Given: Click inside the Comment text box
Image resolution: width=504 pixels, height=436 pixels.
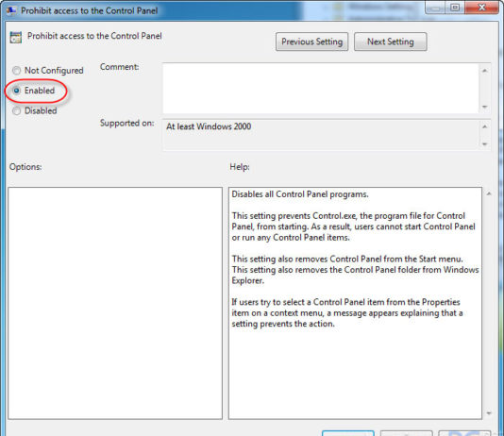Looking at the screenshot, I should (321, 89).
